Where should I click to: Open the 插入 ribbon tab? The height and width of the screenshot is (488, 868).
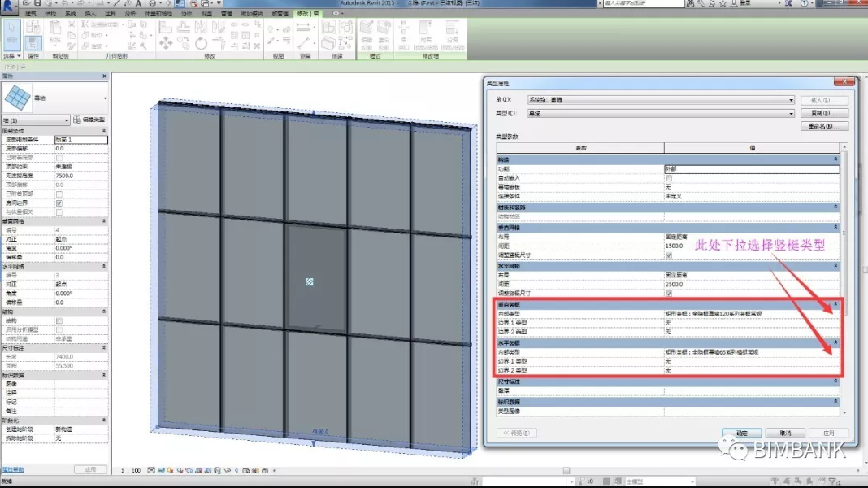89,14
